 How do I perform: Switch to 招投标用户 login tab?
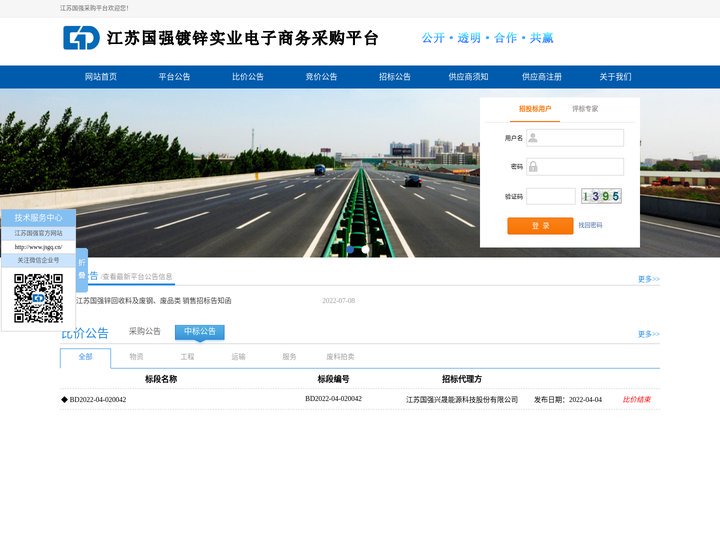pos(535,109)
